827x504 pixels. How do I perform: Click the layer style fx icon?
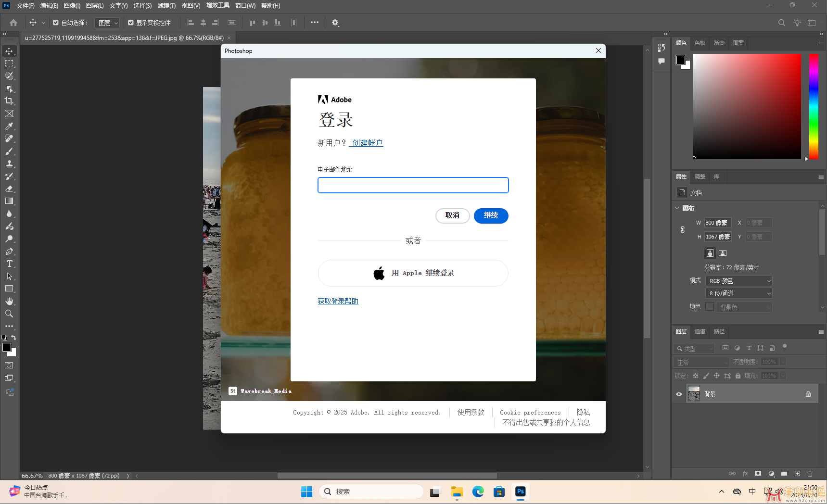[x=745, y=474]
